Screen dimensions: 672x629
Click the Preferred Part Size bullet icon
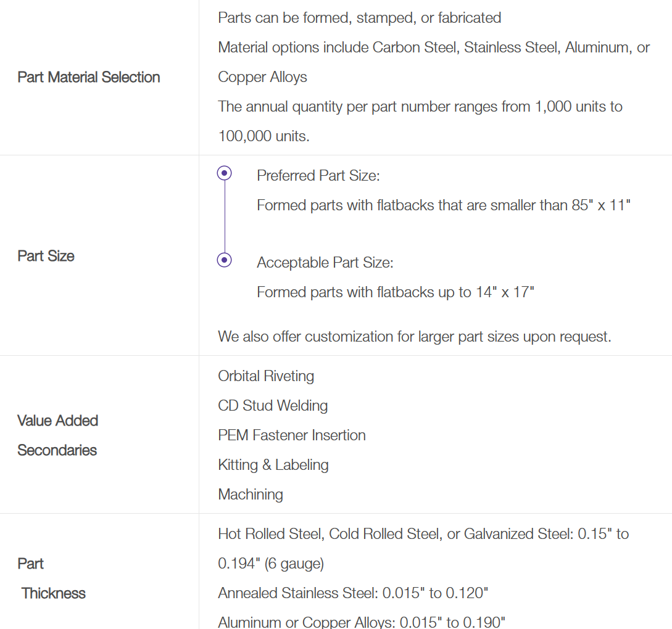point(225,173)
